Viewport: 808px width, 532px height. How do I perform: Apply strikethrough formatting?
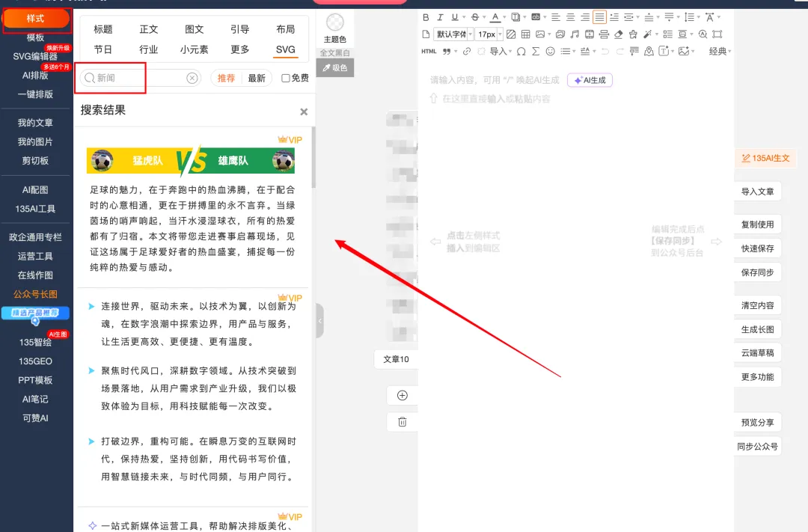click(x=475, y=17)
